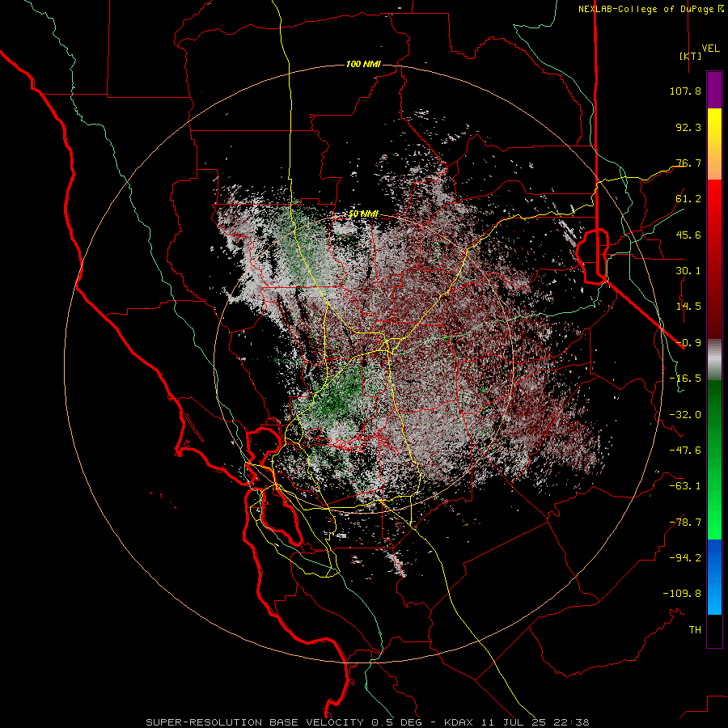Click the 50 NMI range ring label
This screenshot has height=728, width=728.
[x=363, y=214]
